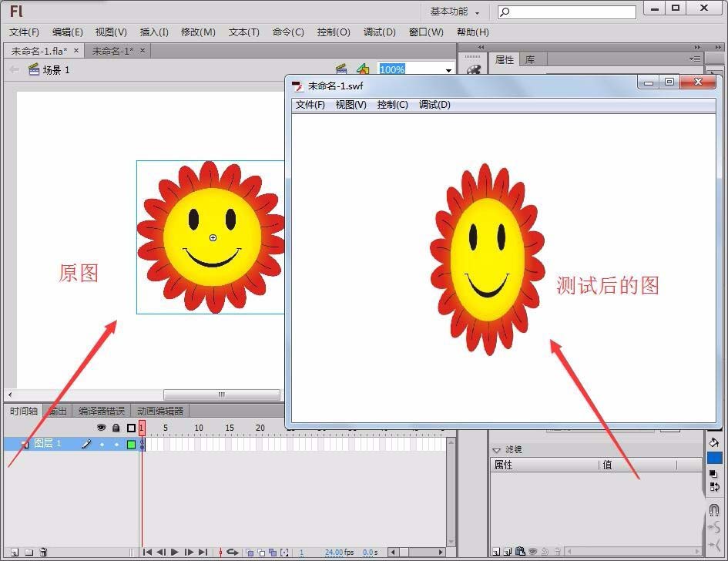Toggle the loop playback icon
The width and height of the screenshot is (728, 561).
coord(233,553)
